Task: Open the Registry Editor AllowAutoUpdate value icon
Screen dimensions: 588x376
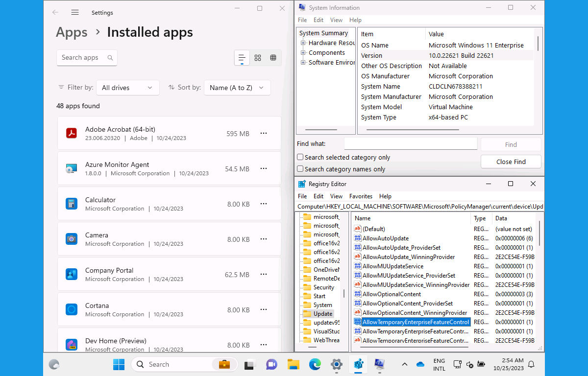Action: pyautogui.click(x=358, y=238)
